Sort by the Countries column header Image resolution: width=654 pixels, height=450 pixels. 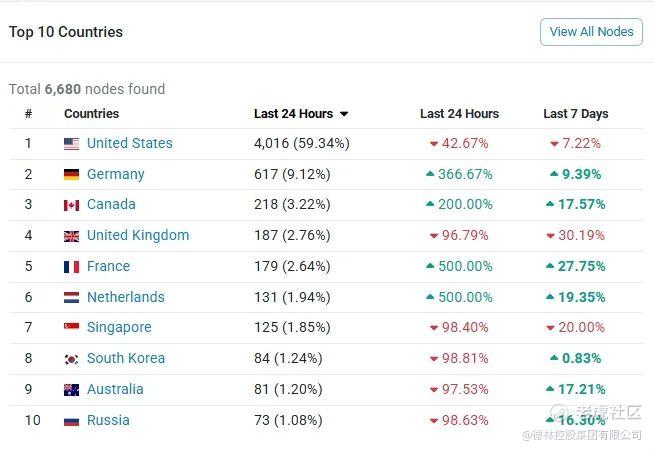(91, 114)
